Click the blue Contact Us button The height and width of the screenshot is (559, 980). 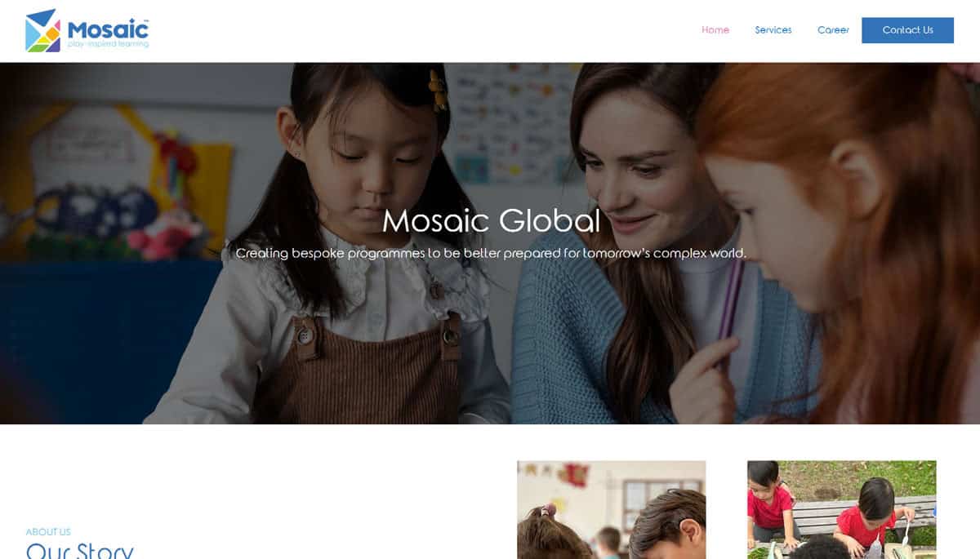click(907, 30)
